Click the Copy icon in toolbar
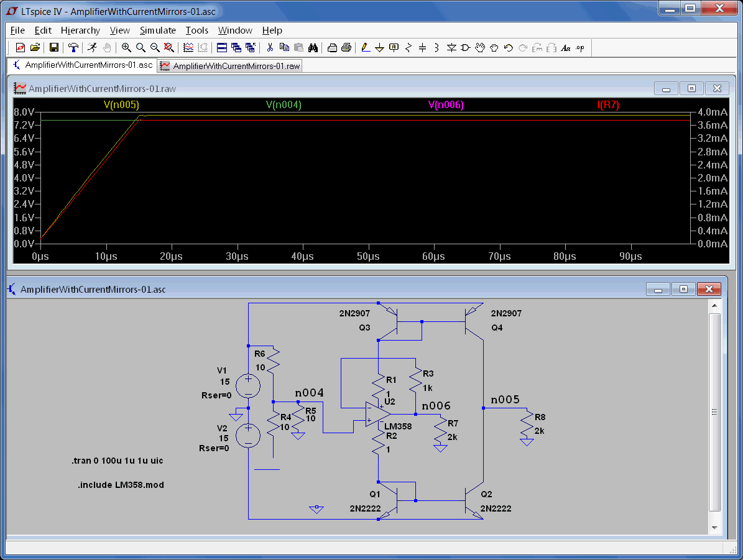743x560 pixels. click(x=284, y=48)
